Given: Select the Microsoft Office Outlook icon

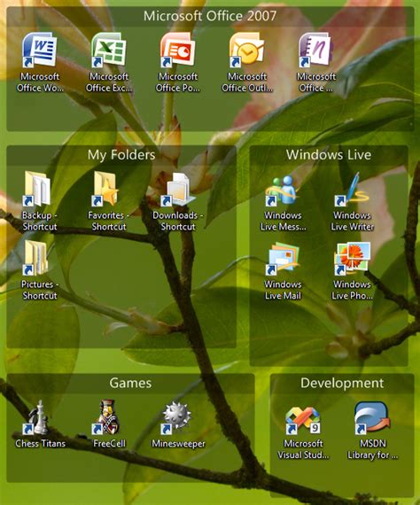Looking at the screenshot, I should (x=247, y=50).
